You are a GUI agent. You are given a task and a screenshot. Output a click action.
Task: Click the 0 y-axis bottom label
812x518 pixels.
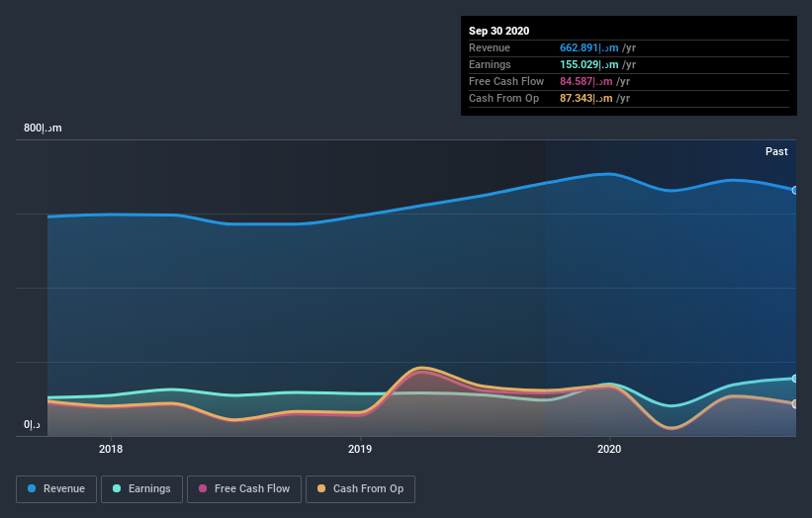(x=32, y=424)
